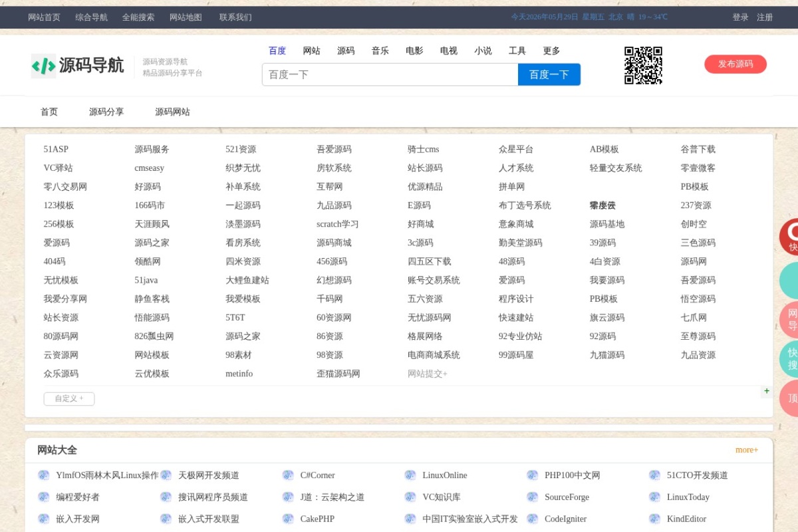This screenshot has height=532, width=798.
Task: Click the teal 快搜 floating side button
Action: [789, 359]
